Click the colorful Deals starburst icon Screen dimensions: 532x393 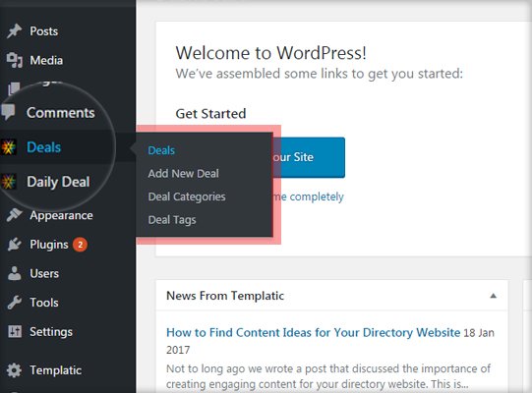8,147
